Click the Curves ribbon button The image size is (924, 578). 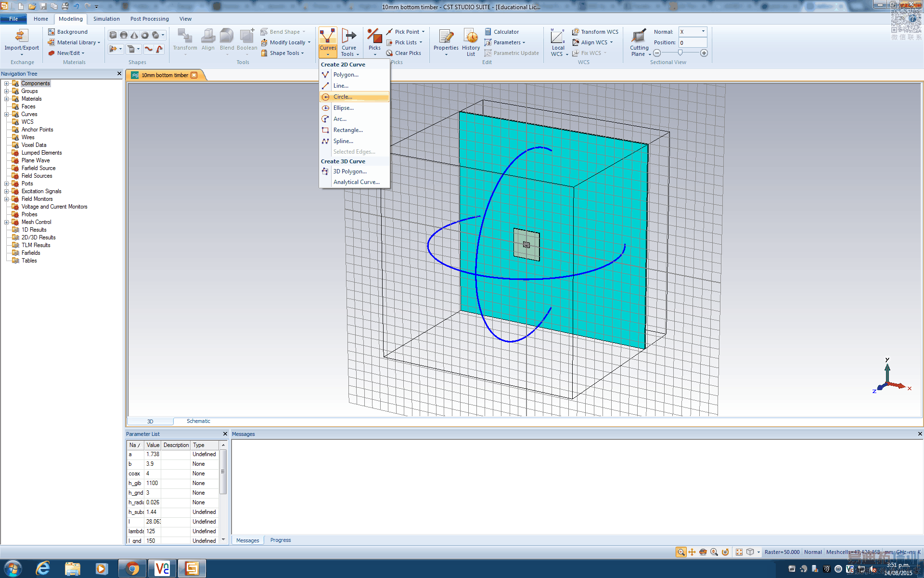click(x=328, y=42)
